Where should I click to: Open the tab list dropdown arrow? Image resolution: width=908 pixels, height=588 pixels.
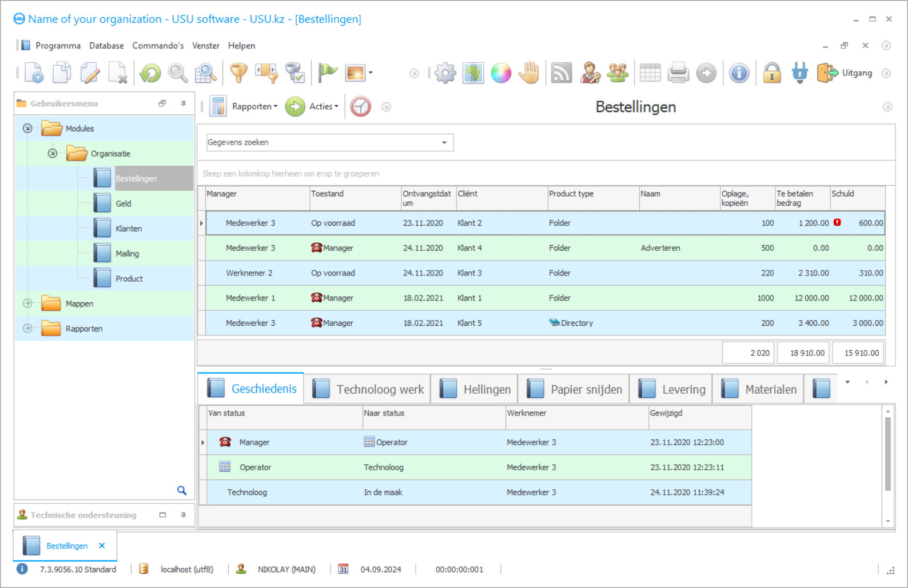847,382
